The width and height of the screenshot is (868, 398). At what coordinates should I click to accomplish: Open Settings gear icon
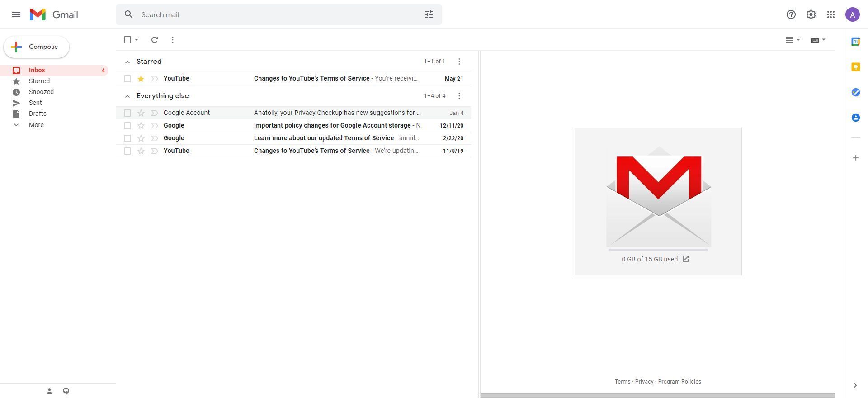tap(811, 14)
